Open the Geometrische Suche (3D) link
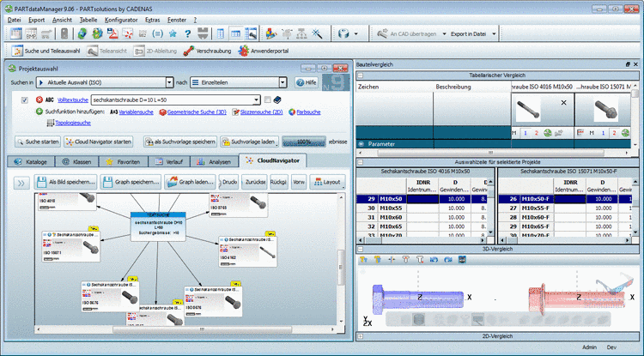This screenshot has width=644, height=356. point(197,112)
